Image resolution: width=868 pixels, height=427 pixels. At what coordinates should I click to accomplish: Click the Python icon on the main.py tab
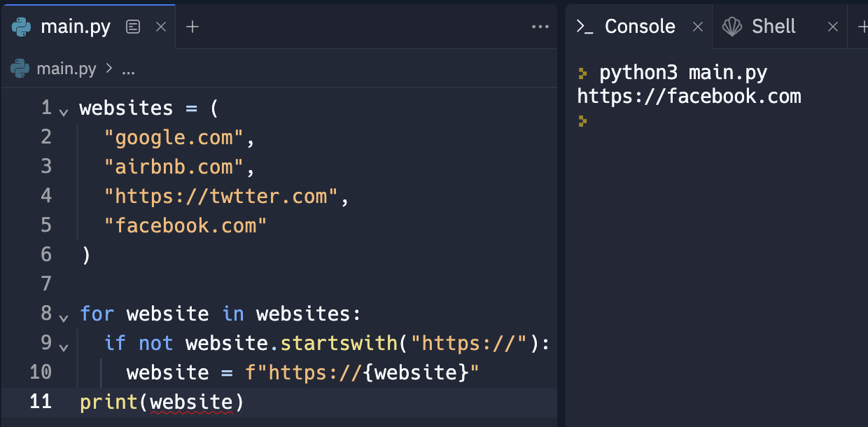[x=22, y=27]
